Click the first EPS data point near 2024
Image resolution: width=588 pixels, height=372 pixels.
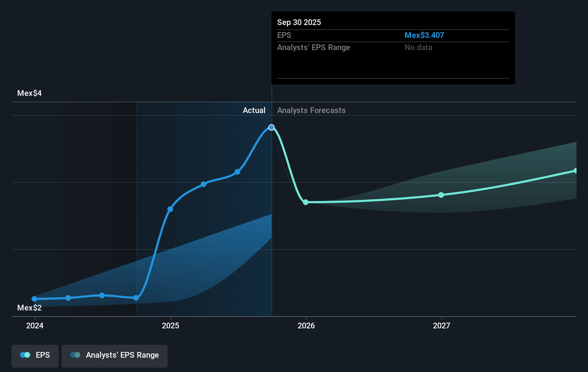pos(34,298)
